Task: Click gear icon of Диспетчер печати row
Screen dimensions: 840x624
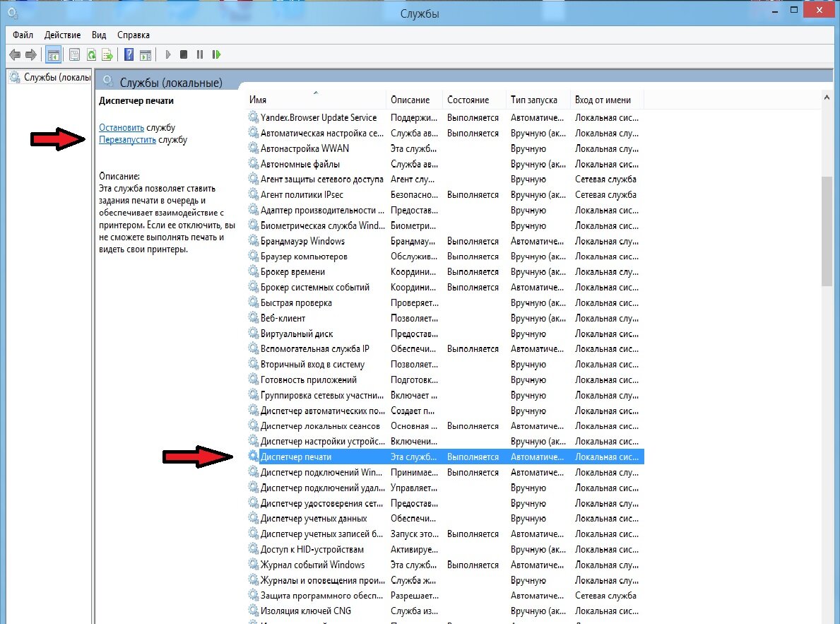Action: (254, 457)
